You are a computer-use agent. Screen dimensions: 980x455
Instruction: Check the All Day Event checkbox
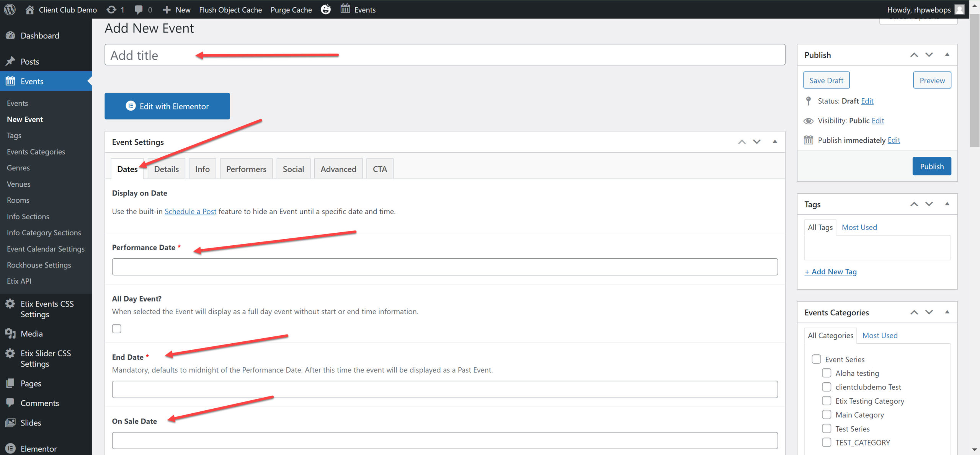coord(117,329)
